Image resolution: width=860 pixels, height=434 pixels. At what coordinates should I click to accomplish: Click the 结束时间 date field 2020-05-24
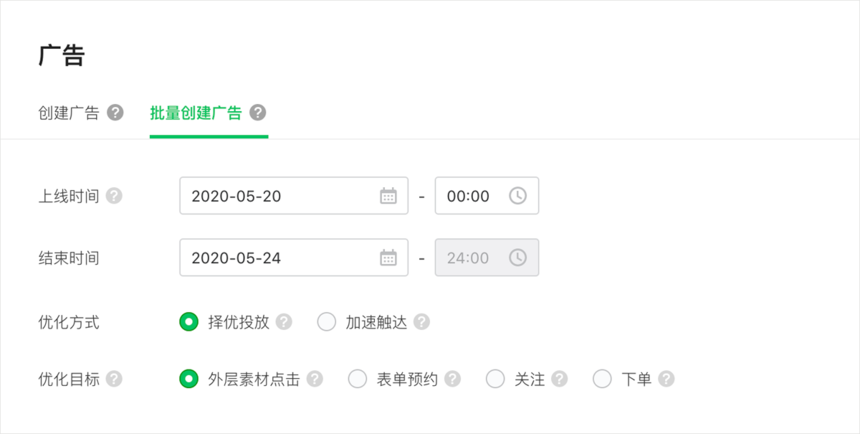294,257
